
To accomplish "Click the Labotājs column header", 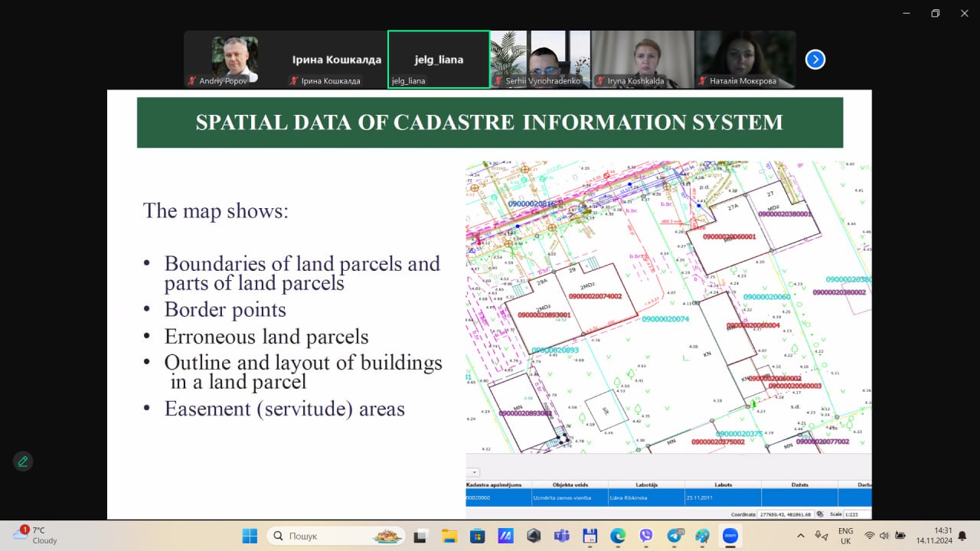I will click(x=646, y=484).
